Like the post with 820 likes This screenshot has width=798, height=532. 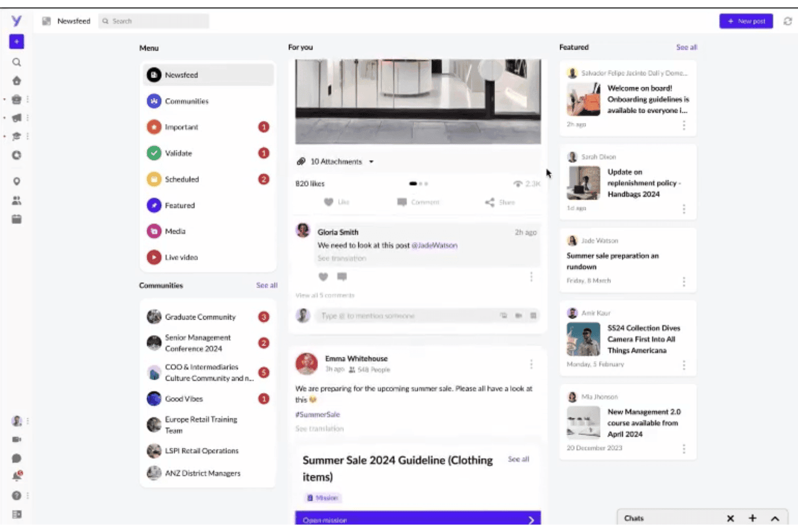coord(336,202)
